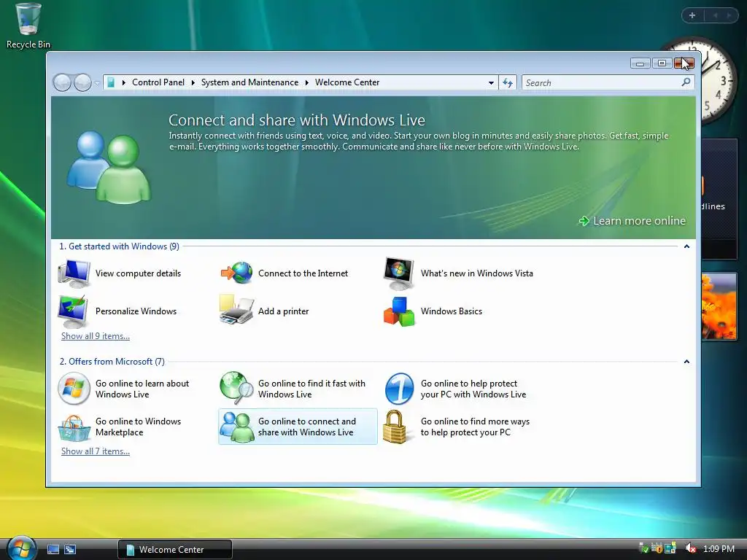Expand the arrow before Control Panel breadcrumb
This screenshot has width=747, height=560.
pos(124,83)
